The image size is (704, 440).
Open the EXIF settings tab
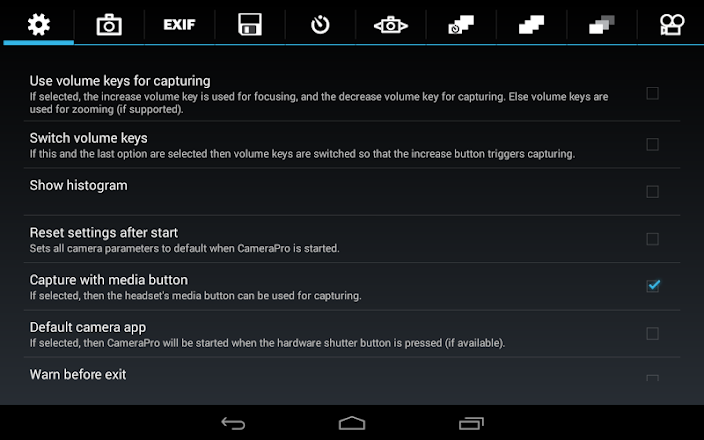[x=179, y=24]
